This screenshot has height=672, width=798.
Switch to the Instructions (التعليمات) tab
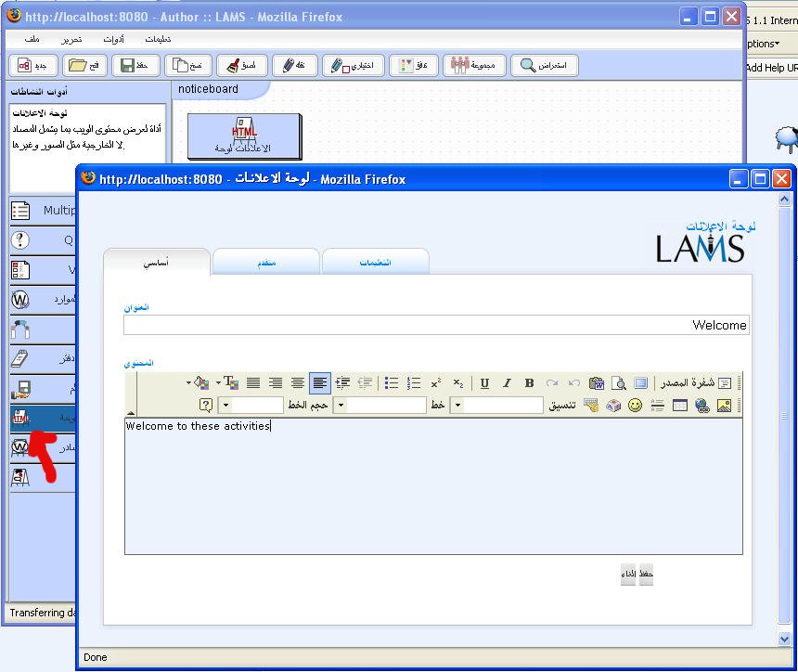(375, 263)
